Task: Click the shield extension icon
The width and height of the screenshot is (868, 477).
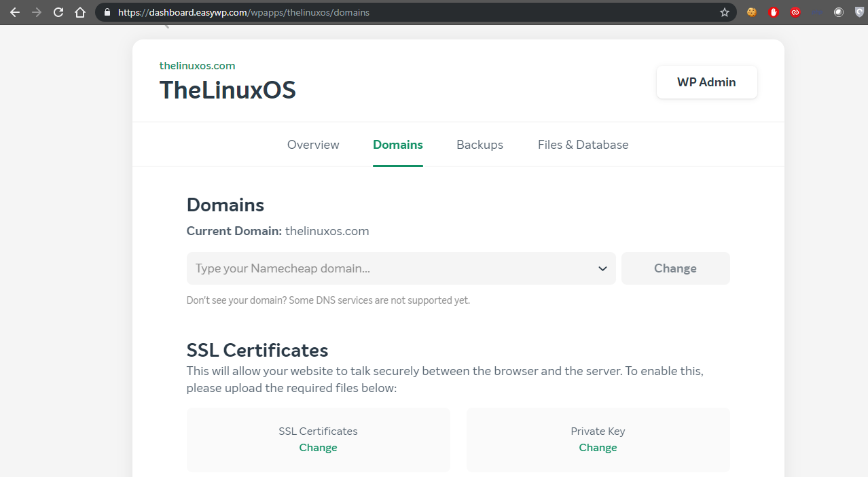Action: (x=858, y=12)
